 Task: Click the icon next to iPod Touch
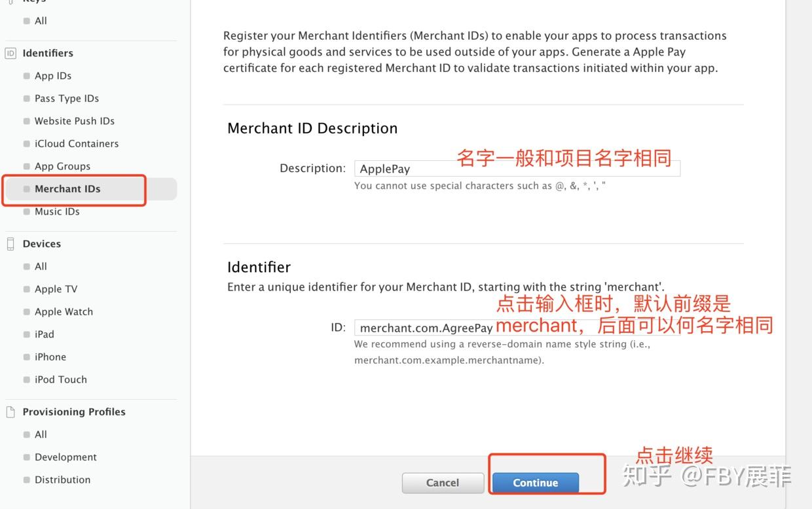(27, 379)
